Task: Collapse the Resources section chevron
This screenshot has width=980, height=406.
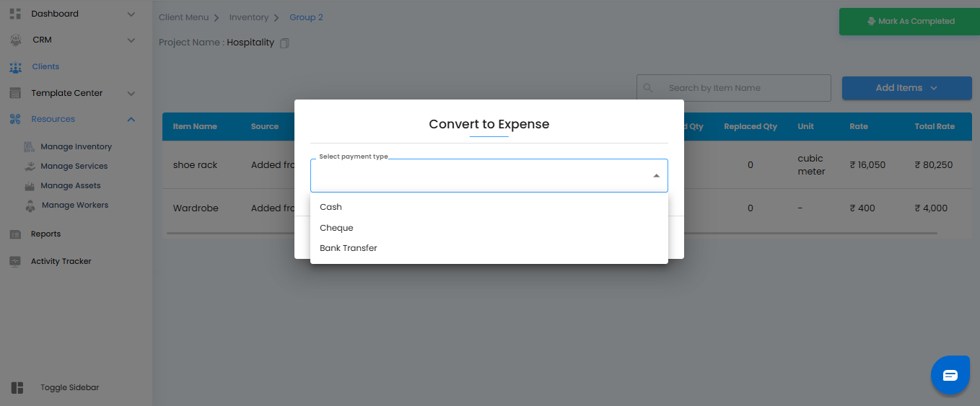Action: 131,119
